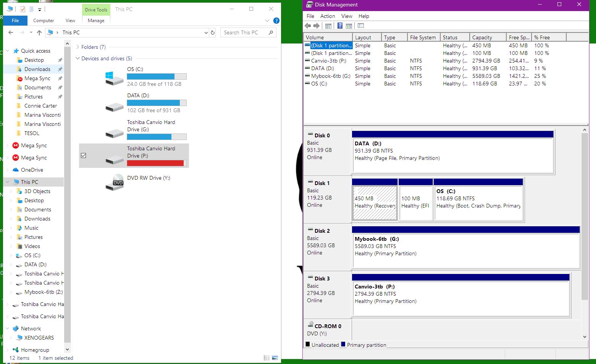This screenshot has height=364, width=596.
Task: Go up one level with the Up arrow in Explorer
Action: tap(39, 32)
